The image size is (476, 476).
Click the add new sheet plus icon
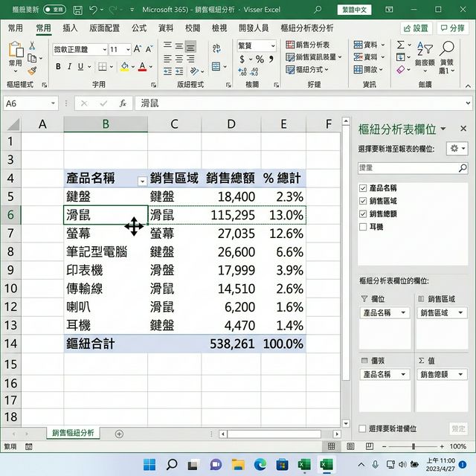pyautogui.click(x=119, y=434)
